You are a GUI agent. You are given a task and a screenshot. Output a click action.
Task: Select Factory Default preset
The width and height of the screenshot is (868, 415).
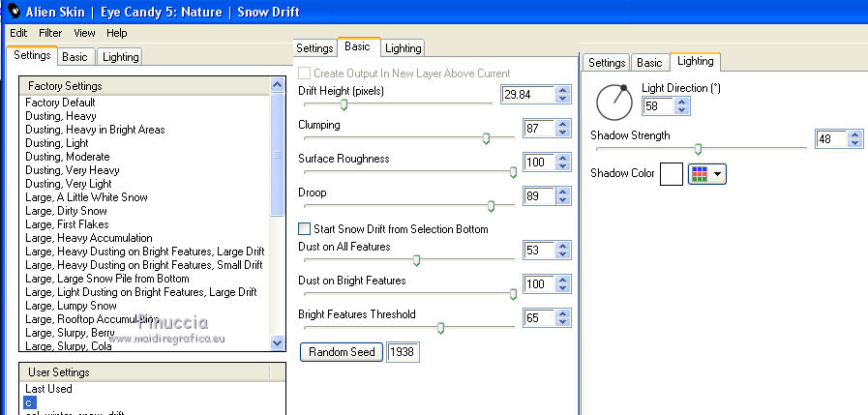pyautogui.click(x=60, y=103)
